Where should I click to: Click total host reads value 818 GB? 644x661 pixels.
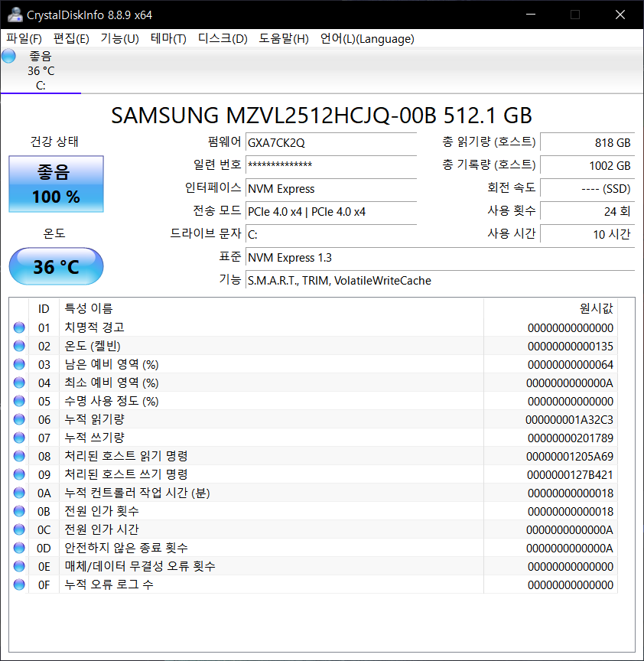[587, 142]
